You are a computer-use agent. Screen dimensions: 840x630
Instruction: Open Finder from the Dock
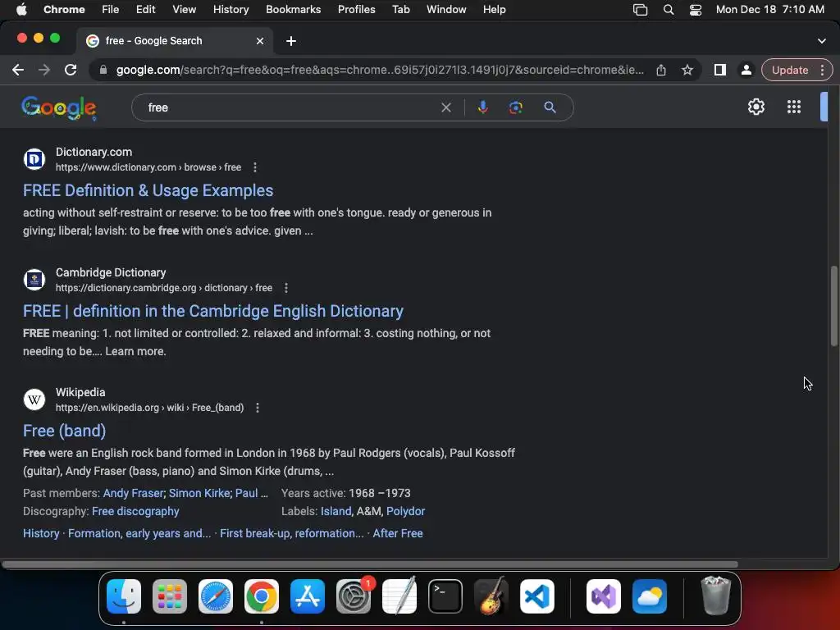(124, 596)
